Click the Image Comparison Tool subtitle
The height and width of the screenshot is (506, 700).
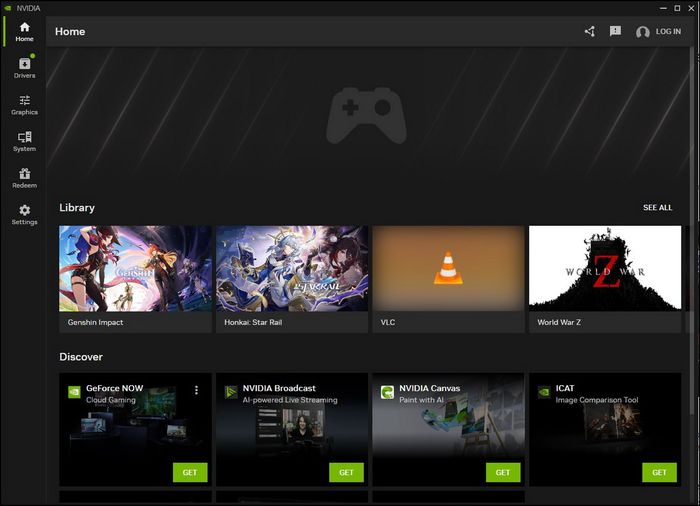(597, 400)
